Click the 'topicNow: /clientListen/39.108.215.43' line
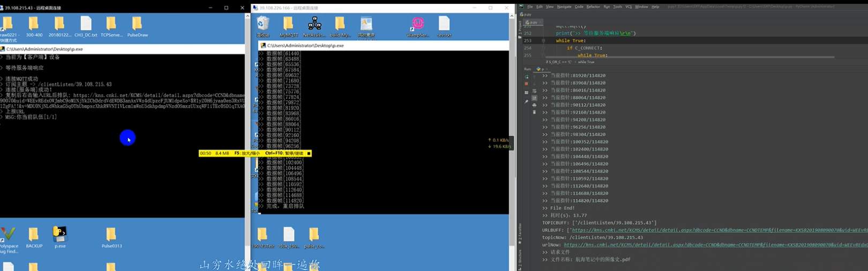Image resolution: width=868 pixels, height=271 pixels. pyautogui.click(x=592, y=237)
